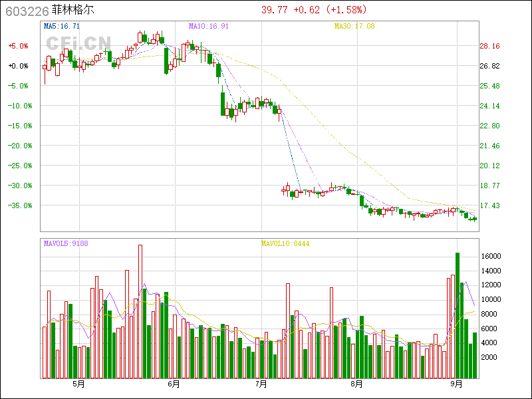This screenshot has height=399, width=532.
Task: Jump to the 6月 date marker
Action: (174, 384)
